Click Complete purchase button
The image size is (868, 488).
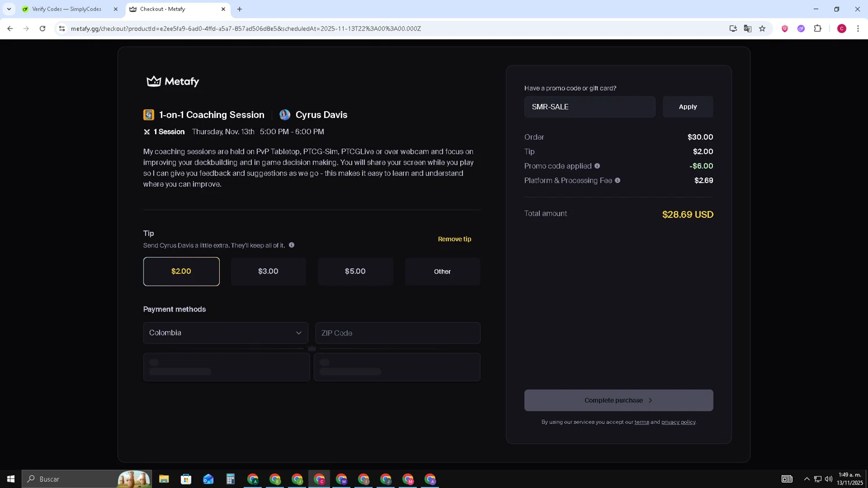pyautogui.click(x=619, y=400)
